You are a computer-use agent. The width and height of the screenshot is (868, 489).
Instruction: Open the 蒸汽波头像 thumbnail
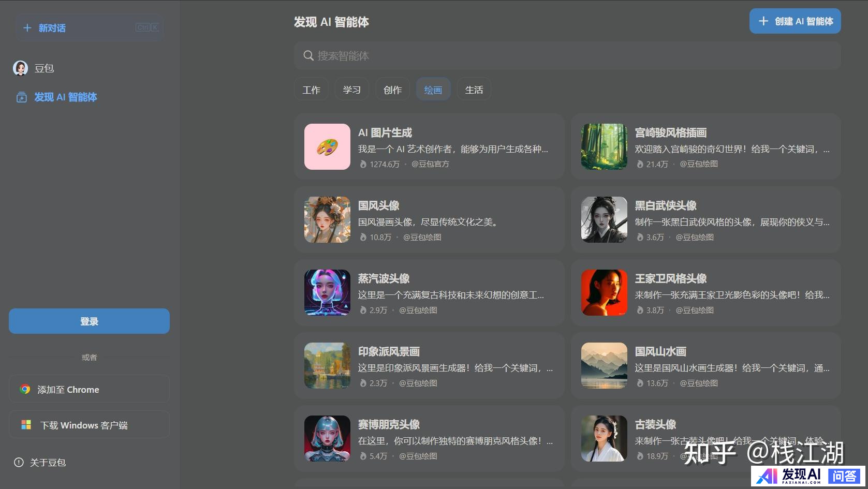click(x=327, y=292)
